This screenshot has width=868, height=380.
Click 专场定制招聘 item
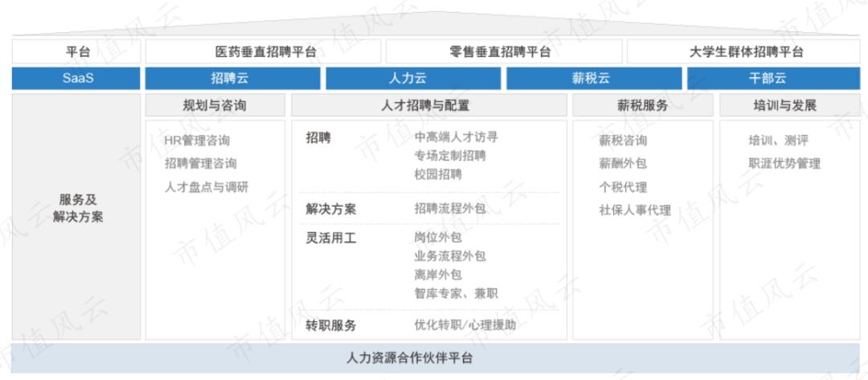point(450,155)
